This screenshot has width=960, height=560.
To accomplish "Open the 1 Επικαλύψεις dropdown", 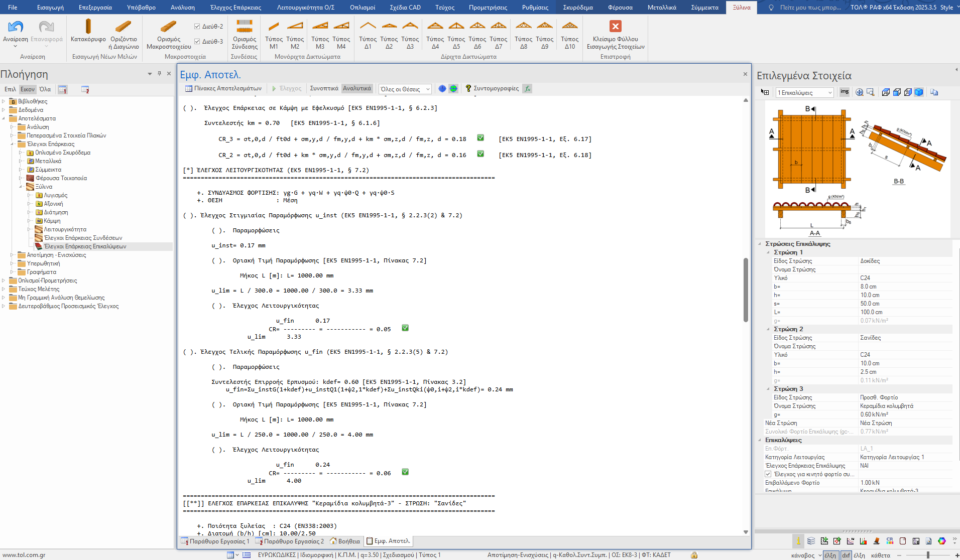I will (x=804, y=93).
